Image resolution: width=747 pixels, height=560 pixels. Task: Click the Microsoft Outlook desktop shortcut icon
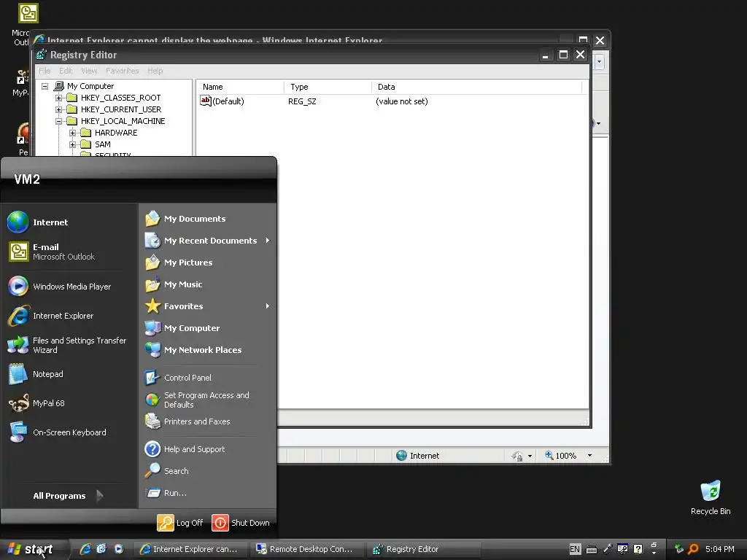(28, 13)
